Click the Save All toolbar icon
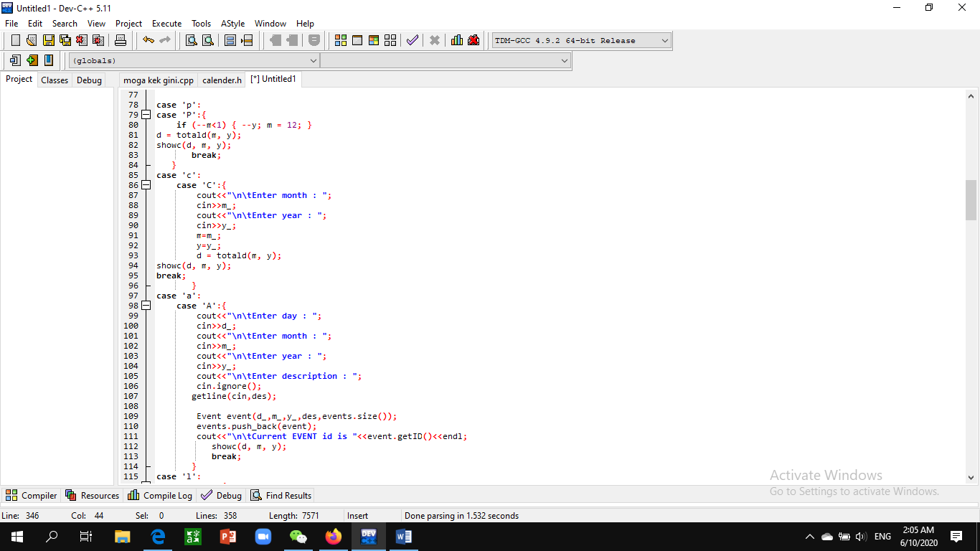 tap(65, 40)
